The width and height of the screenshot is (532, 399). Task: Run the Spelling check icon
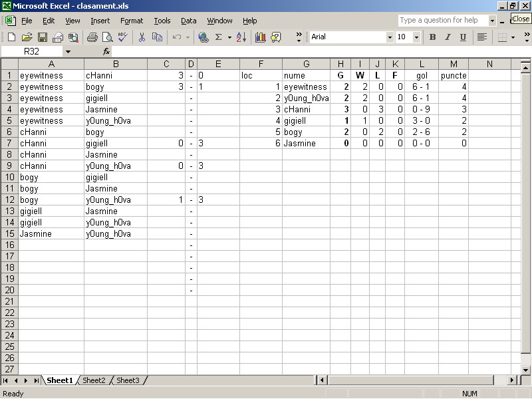[x=122, y=37]
